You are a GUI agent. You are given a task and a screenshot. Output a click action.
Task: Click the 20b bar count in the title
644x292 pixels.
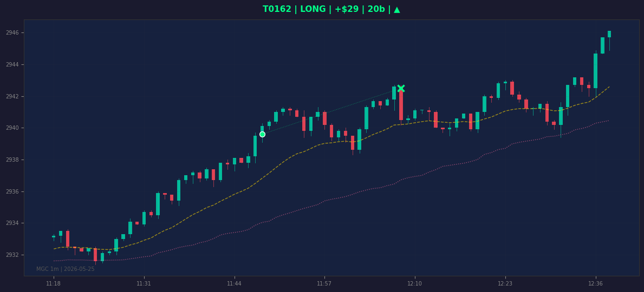click(376, 9)
